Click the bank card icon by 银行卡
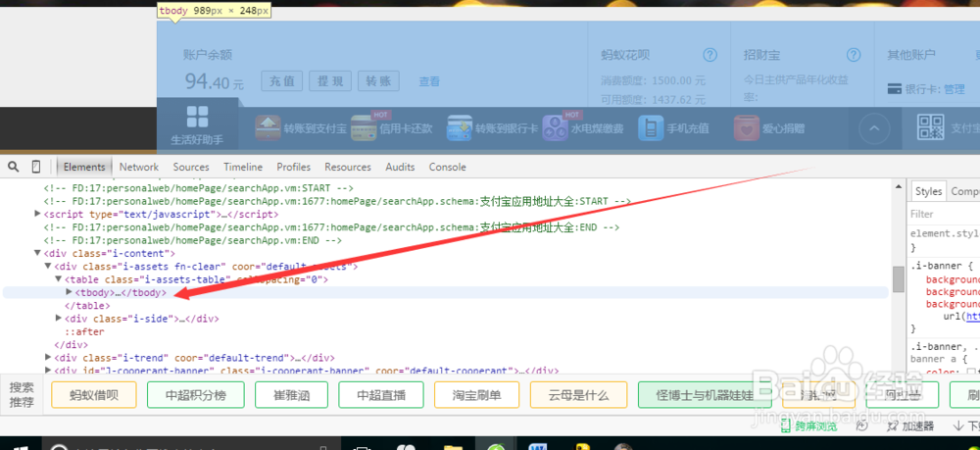Screen dimensions: 980x450 [895, 89]
